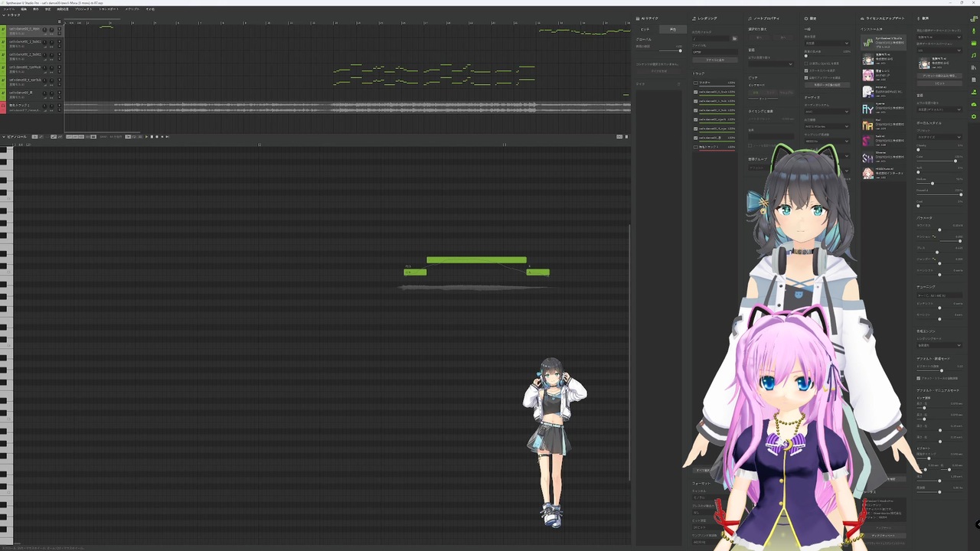Adjust the Cute vocal style slider
The height and width of the screenshot is (551, 980).
pyautogui.click(x=940, y=161)
